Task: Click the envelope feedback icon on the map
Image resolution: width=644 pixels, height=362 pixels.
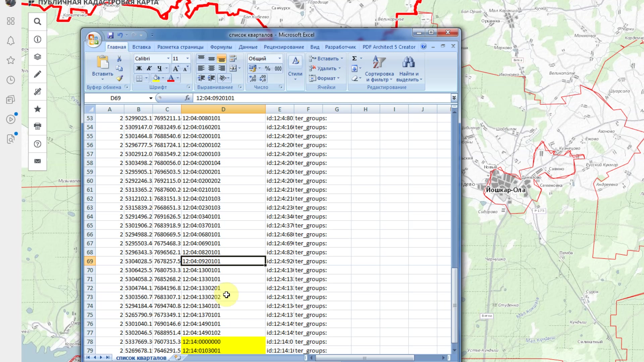Action: coord(38,161)
